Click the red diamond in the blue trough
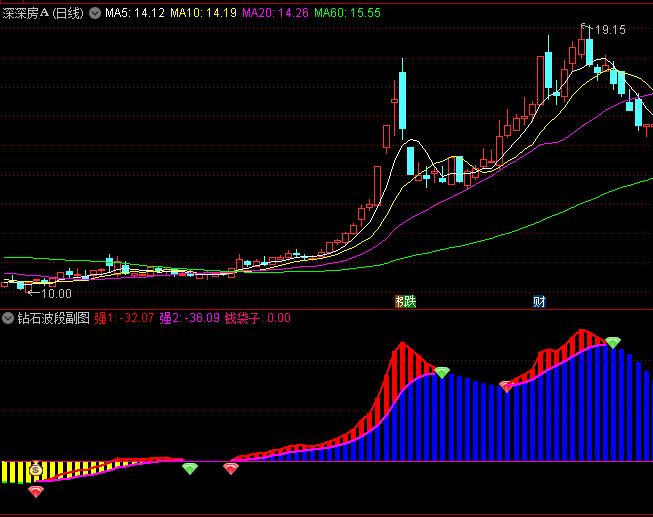 coord(506,387)
